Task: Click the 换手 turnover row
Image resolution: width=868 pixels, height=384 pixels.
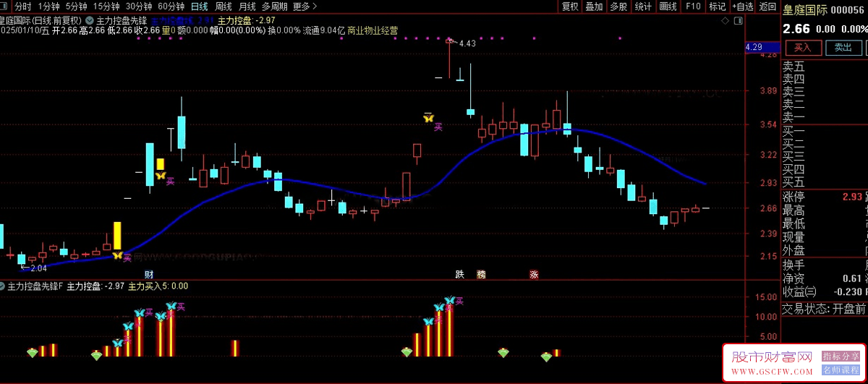Action: point(825,265)
